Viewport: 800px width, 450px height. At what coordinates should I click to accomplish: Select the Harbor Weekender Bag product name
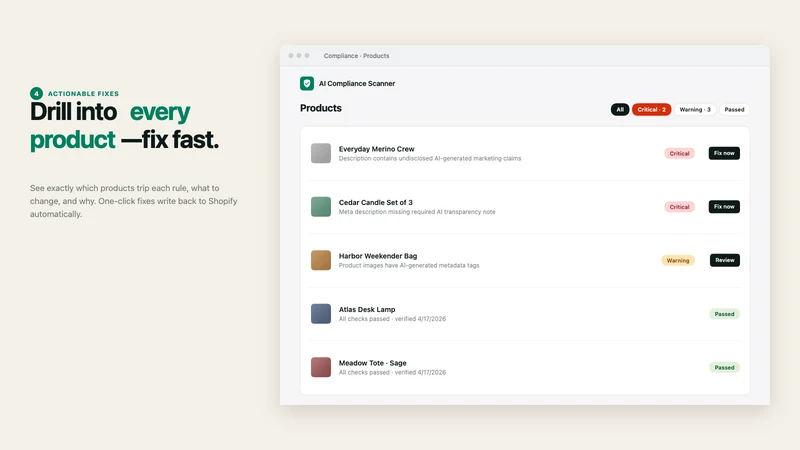pos(378,256)
